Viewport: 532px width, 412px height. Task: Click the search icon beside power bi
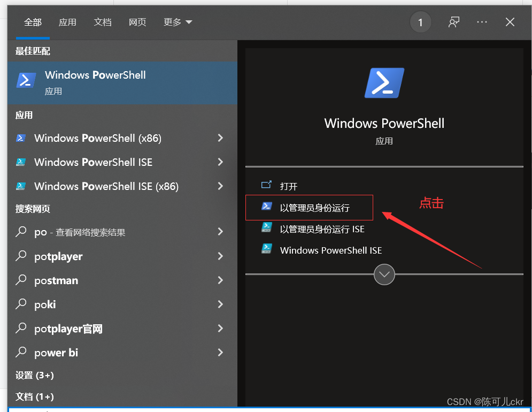click(x=20, y=353)
